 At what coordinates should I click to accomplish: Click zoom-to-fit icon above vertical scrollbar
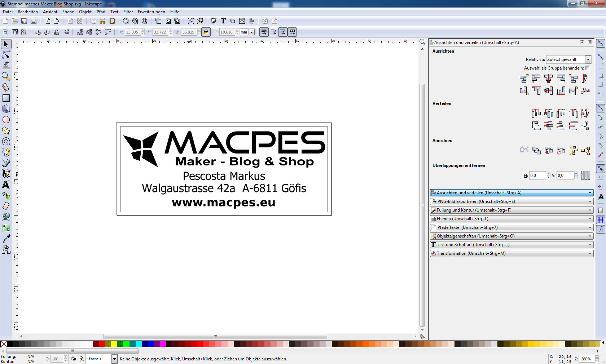coord(422,42)
